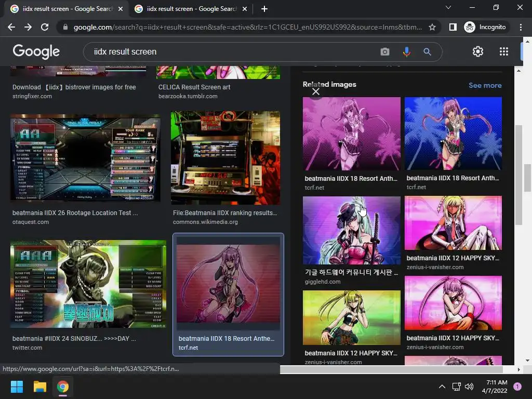Open the Windows Start menu

17,387
